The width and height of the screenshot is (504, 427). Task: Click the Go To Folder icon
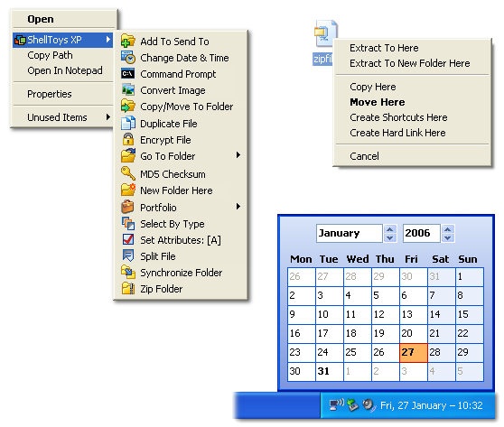[x=128, y=156]
